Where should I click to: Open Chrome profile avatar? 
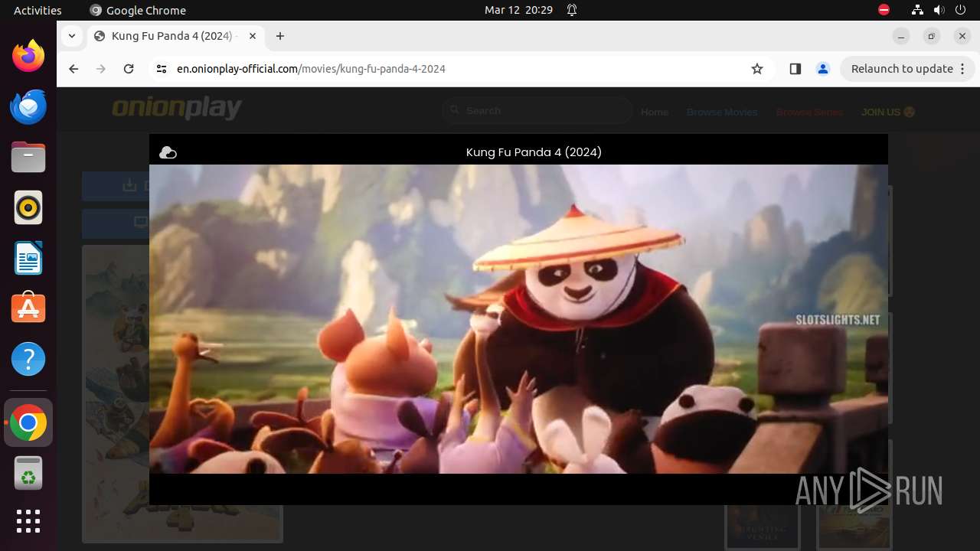tap(823, 69)
